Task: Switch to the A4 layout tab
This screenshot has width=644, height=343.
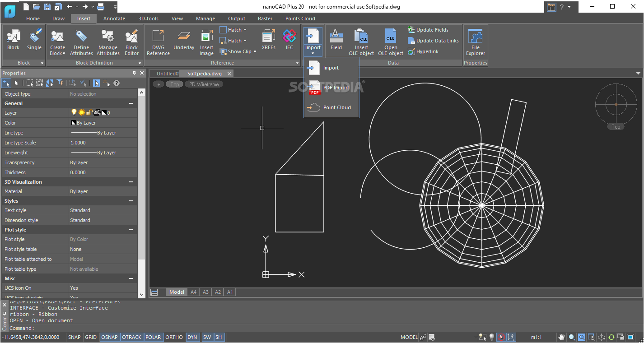Action: point(193,292)
